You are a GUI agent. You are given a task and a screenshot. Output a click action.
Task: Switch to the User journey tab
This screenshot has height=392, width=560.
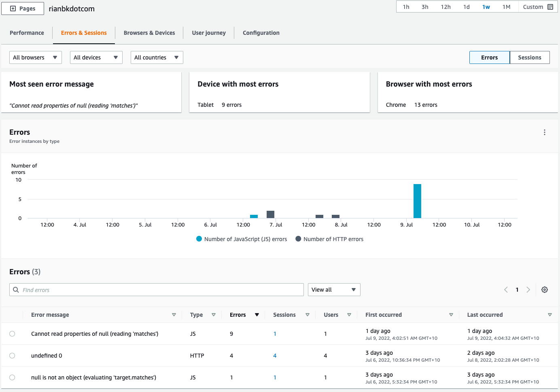pos(209,33)
